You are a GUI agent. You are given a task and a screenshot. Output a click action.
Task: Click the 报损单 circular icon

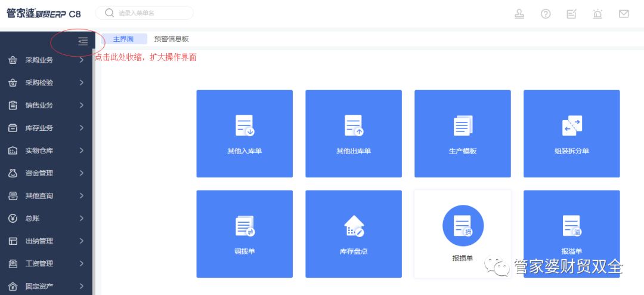(x=463, y=226)
